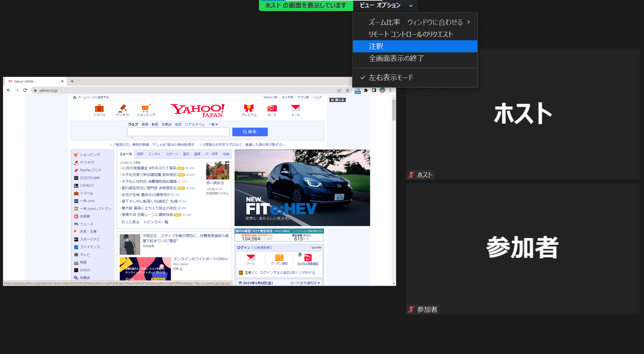The width and height of the screenshot is (644, 354).
Task: Click the Yahoo search text field
Action: click(178, 132)
